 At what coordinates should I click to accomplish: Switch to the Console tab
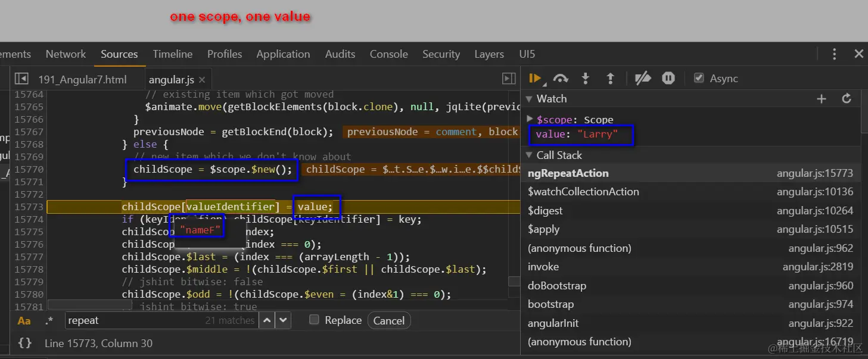[388, 54]
